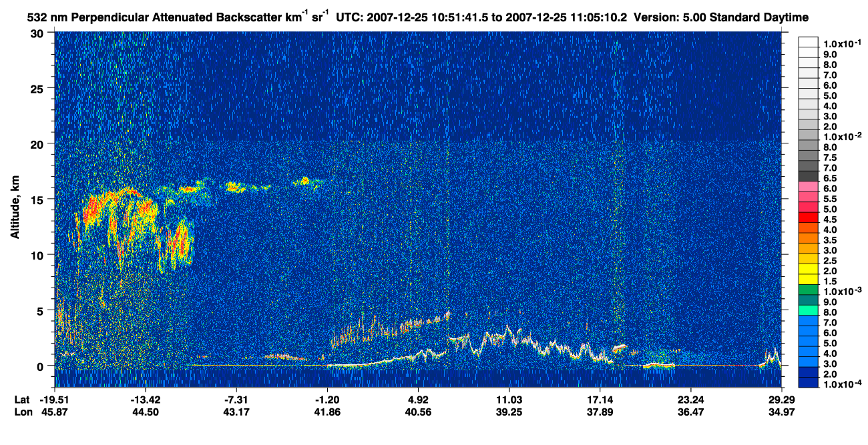Click longitude value 44.50
This screenshot has width=868, height=445.
click(x=146, y=412)
